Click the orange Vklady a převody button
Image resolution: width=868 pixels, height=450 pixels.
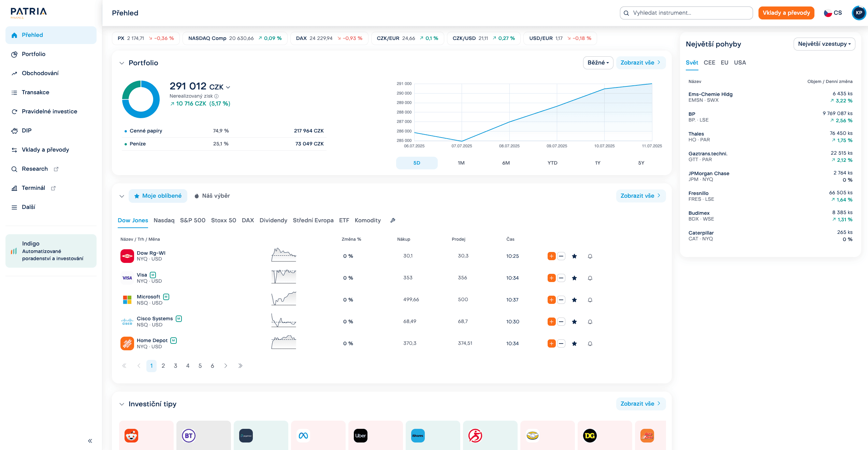tap(786, 13)
